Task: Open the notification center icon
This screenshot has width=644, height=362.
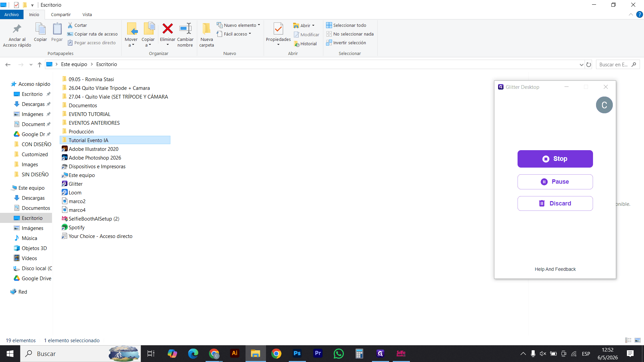Action: (630, 354)
